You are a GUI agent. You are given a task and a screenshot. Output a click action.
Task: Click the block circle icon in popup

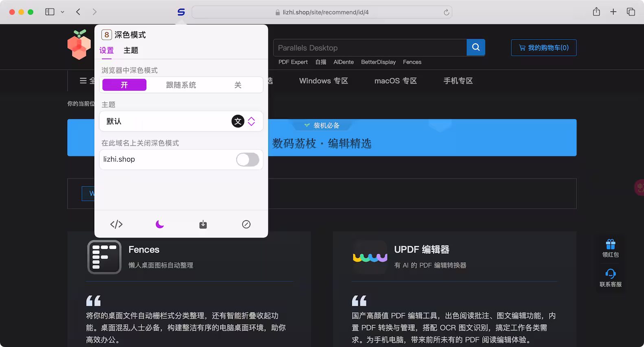tap(246, 224)
